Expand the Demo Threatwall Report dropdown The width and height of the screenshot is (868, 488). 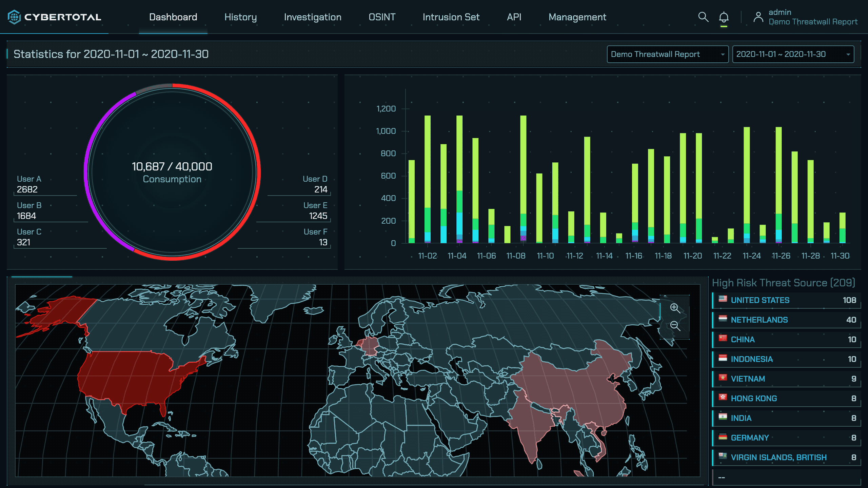(x=667, y=54)
